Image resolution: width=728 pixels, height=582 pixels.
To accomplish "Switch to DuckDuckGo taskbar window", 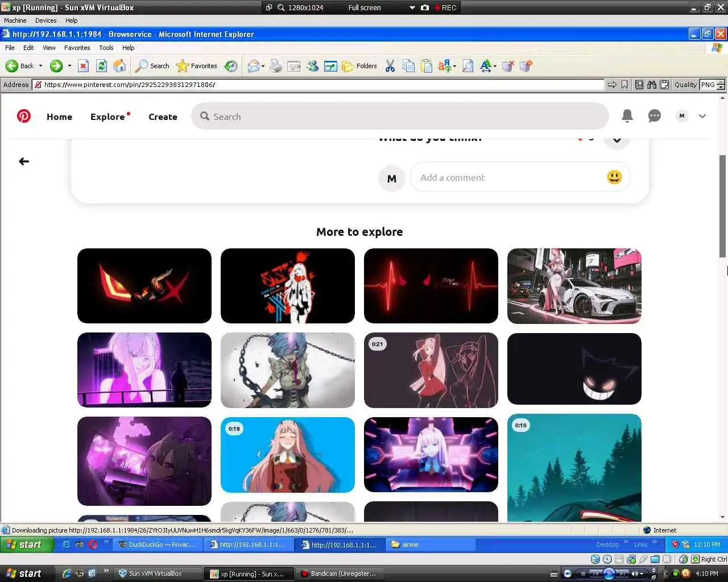I will (158, 544).
